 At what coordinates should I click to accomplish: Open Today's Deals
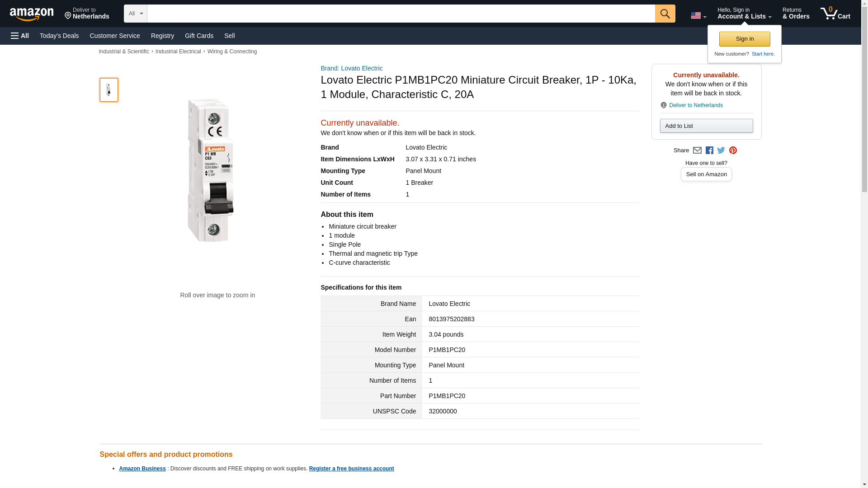click(59, 36)
